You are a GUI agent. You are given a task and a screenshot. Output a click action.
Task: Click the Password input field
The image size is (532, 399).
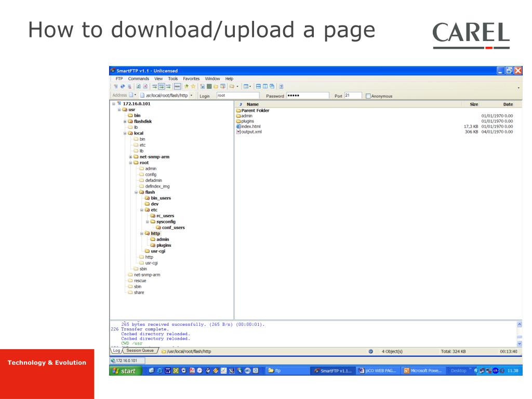(x=308, y=96)
